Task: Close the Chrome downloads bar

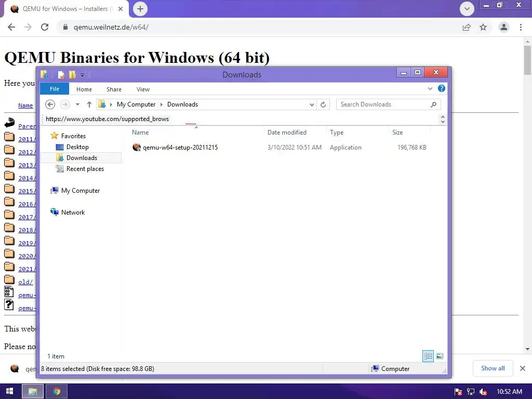Action: click(x=523, y=368)
